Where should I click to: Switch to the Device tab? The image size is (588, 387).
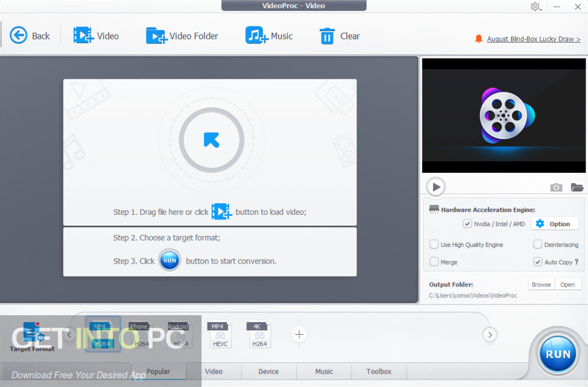click(269, 371)
